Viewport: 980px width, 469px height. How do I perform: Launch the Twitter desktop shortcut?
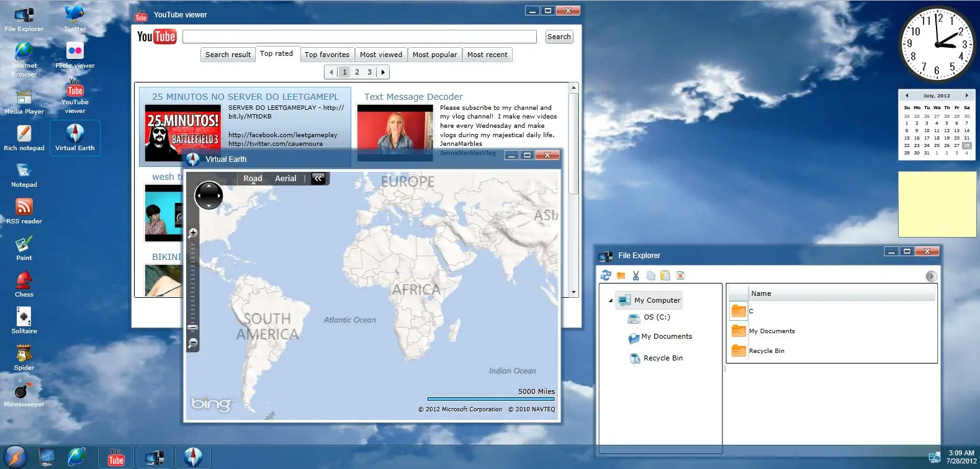point(75,19)
